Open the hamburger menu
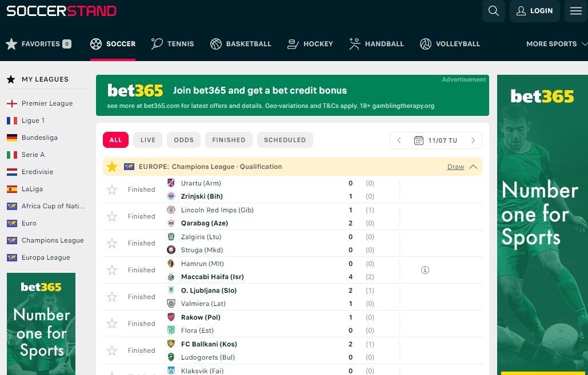The width and height of the screenshot is (588, 375). tap(575, 11)
